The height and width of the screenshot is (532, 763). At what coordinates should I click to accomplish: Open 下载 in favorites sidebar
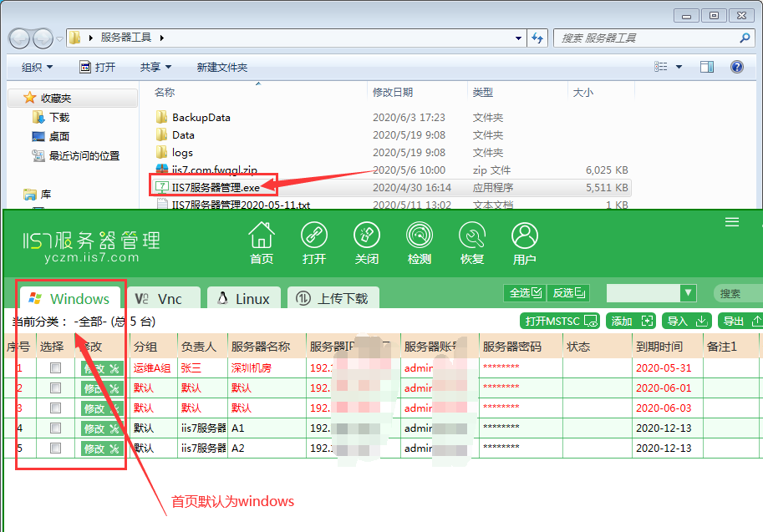(x=59, y=117)
